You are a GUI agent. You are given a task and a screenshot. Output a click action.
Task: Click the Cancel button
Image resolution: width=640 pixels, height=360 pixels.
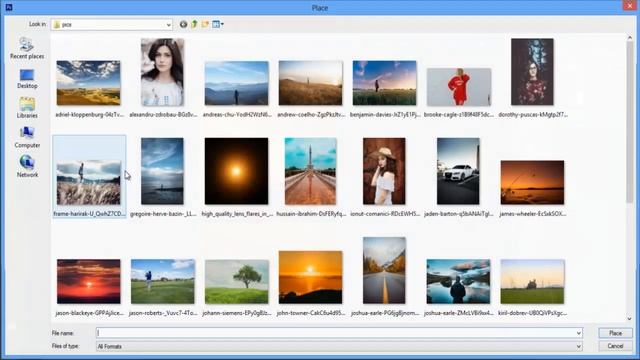615,346
